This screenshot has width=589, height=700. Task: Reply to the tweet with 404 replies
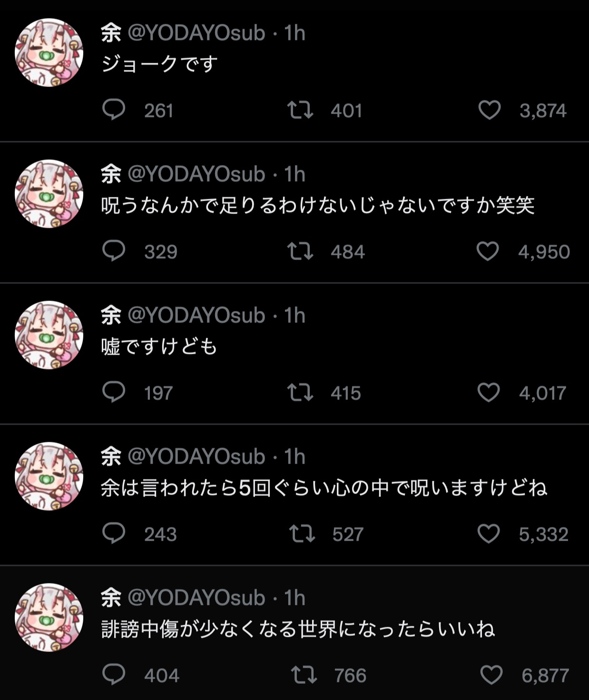pyautogui.click(x=114, y=675)
